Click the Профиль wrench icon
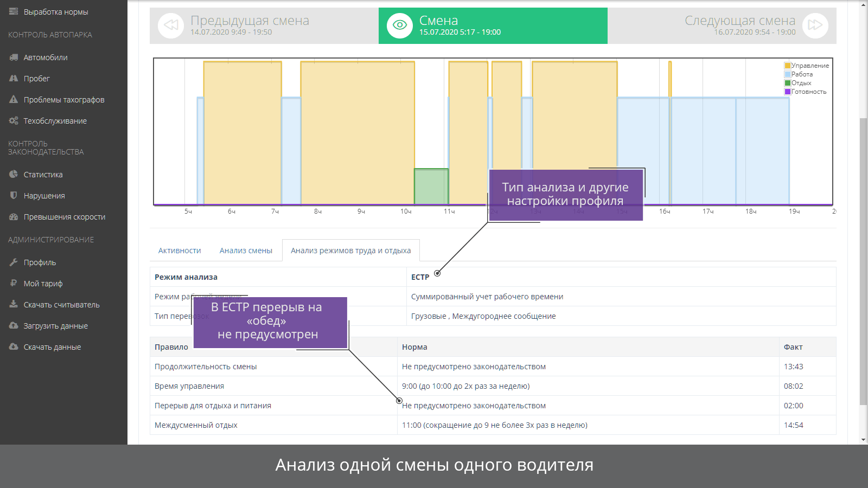The width and height of the screenshot is (868, 488). 14,262
